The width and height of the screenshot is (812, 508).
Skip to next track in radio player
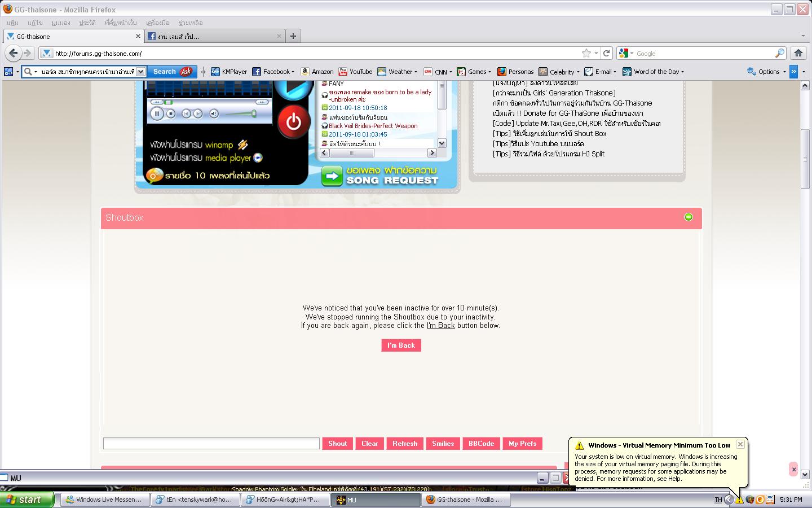point(198,113)
